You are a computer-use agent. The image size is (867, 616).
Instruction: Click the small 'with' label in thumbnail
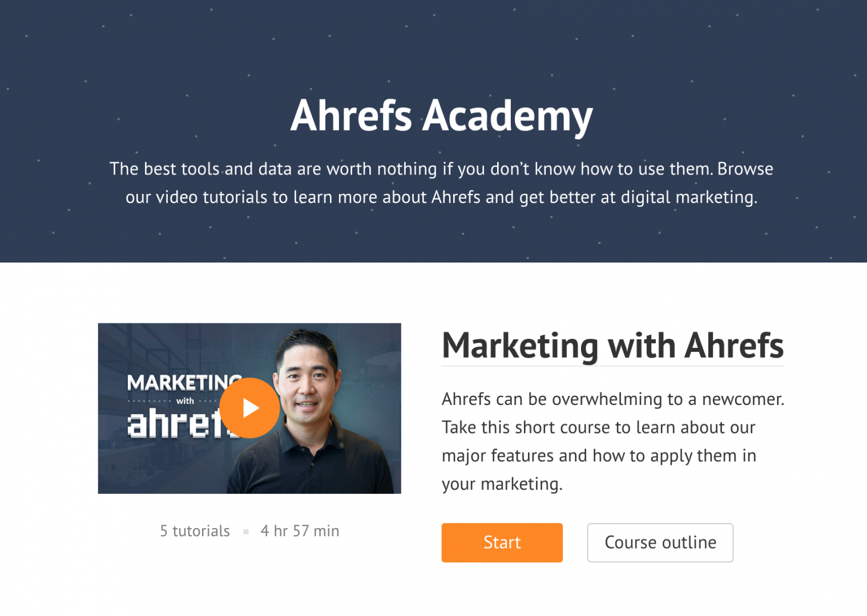pos(185,401)
